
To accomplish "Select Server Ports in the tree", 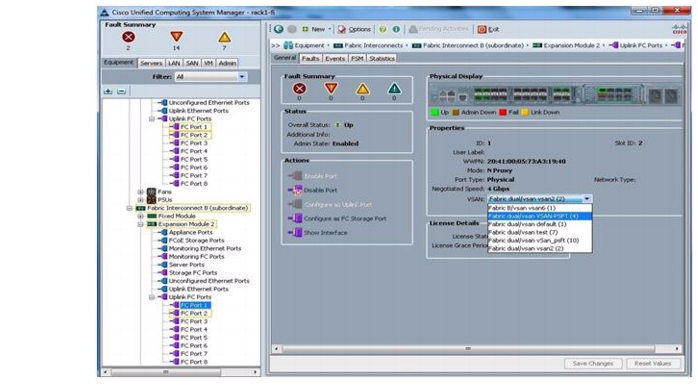I will (x=187, y=265).
